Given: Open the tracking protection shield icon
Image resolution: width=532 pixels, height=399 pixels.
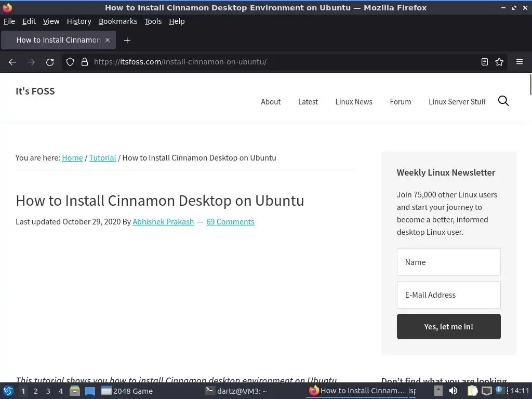Looking at the screenshot, I should pos(70,62).
